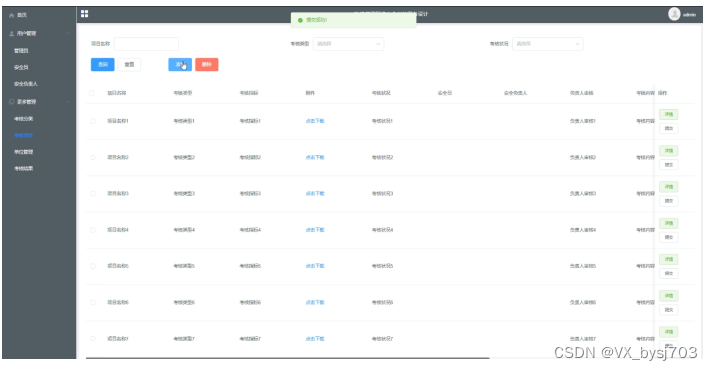Image resolution: width=712 pixels, height=370 pixels.
Task: Tick the checkbox for 项目名称6 row
Action: point(93,302)
